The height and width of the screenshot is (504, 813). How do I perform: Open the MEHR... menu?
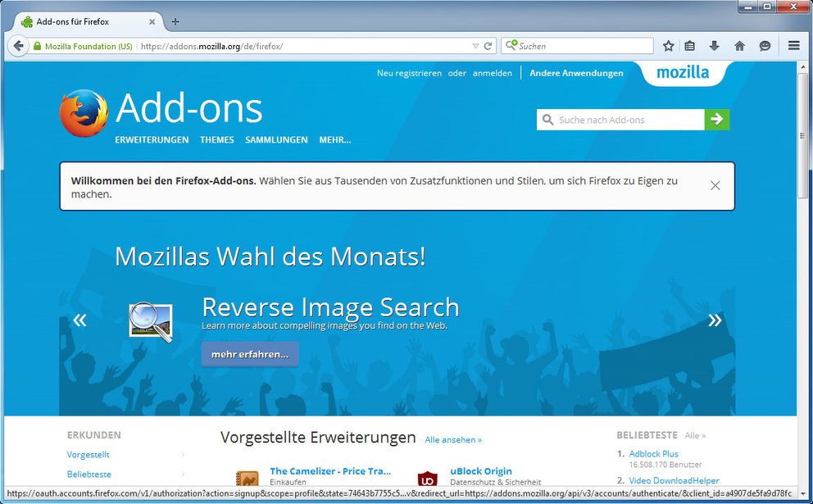point(335,140)
